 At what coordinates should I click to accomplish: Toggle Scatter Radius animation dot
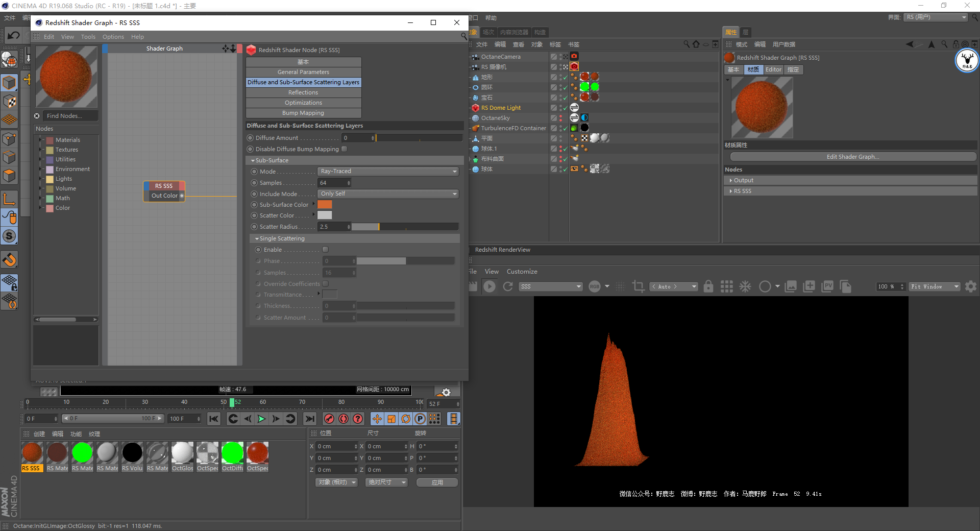tap(254, 227)
